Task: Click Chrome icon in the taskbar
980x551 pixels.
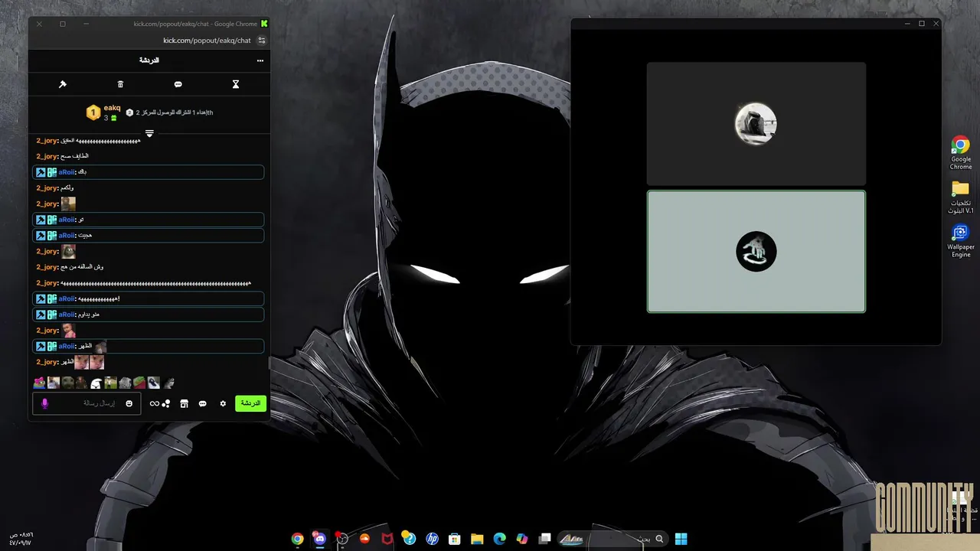Action: (297, 539)
